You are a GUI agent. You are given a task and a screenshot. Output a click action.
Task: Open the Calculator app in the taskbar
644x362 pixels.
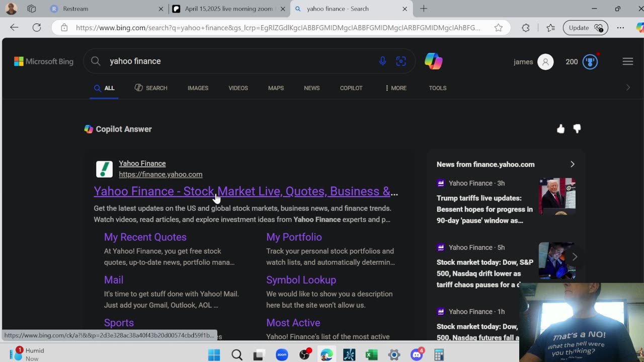439,355
